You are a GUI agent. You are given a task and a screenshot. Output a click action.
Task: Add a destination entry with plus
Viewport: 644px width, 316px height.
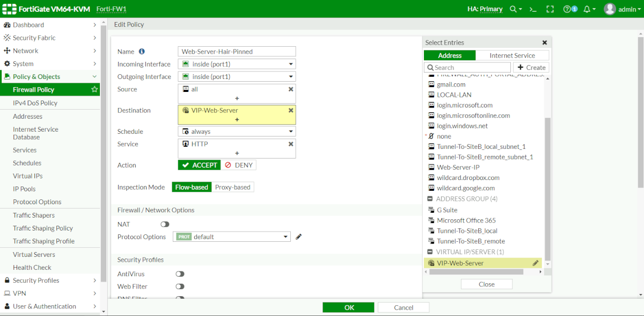click(x=237, y=119)
